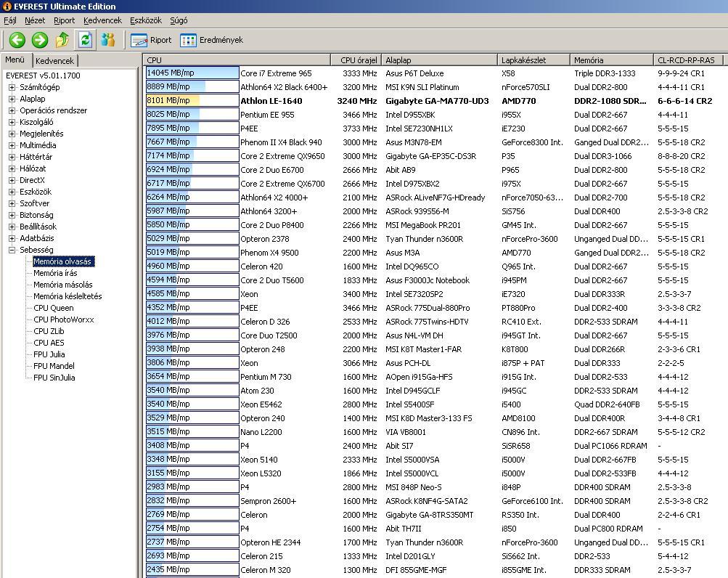
Task: Open the Nézet menu
Action: 35,20
